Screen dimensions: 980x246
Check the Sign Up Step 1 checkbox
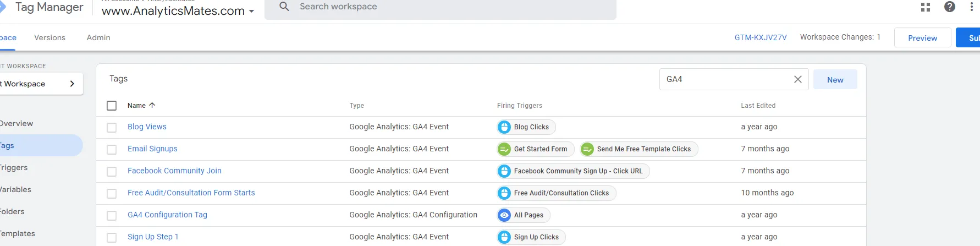point(112,238)
